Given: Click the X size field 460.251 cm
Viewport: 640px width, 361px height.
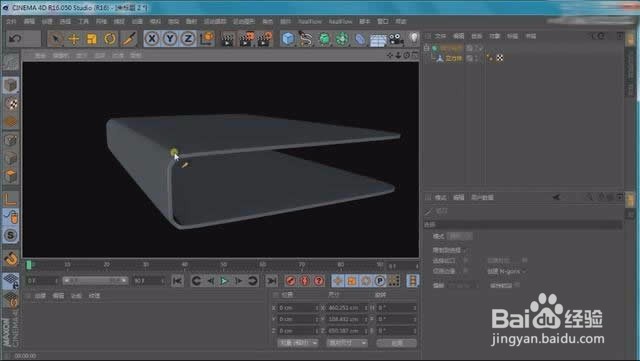Looking at the screenshot, I should click(347, 308).
